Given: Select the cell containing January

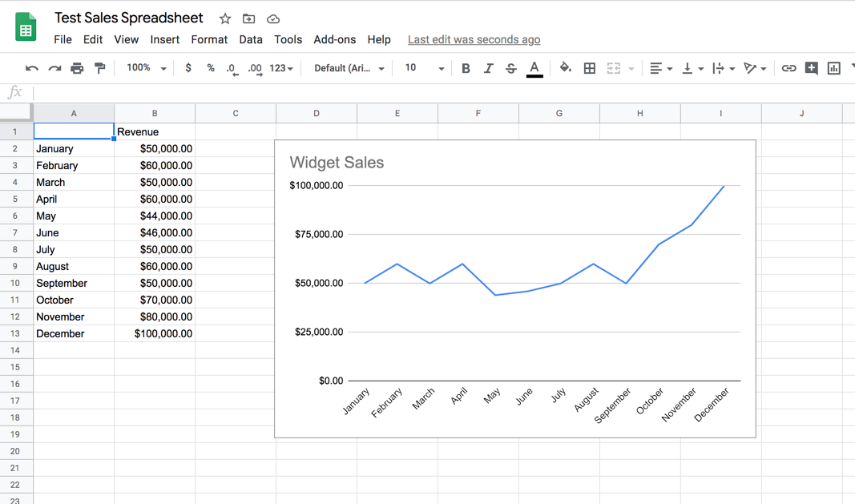Looking at the screenshot, I should coord(74,148).
